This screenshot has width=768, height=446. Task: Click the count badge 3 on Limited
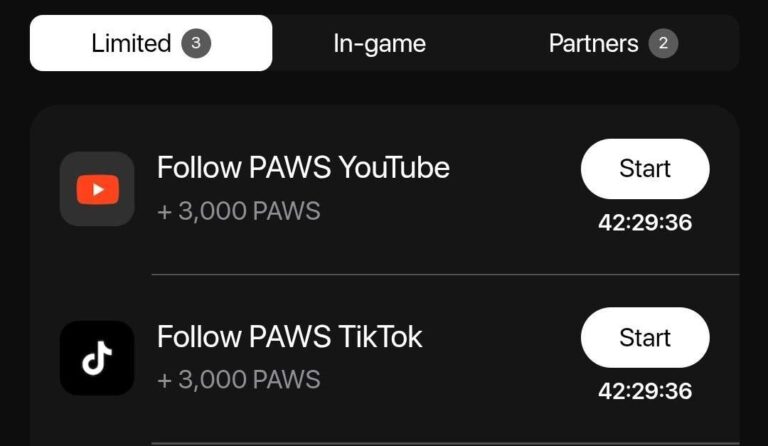(196, 43)
